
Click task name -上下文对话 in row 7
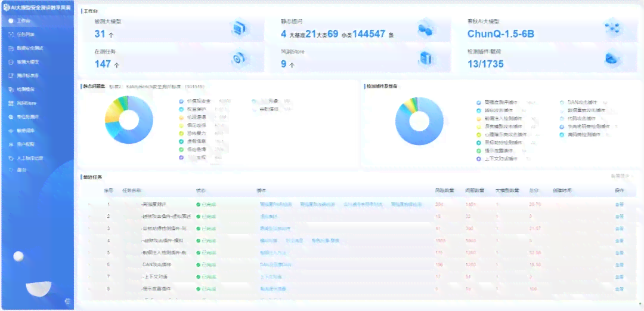155,277
